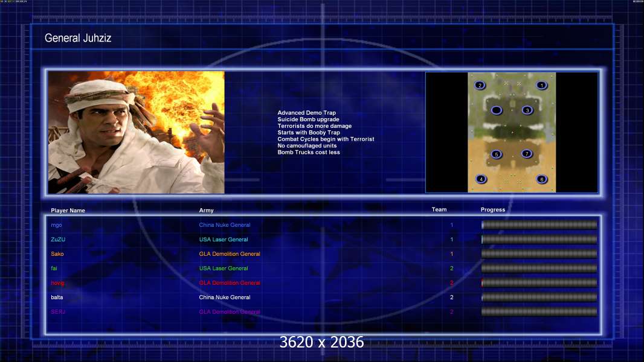
Task: Click the "Advanced Demo Trap" ability line
Action: (306, 113)
